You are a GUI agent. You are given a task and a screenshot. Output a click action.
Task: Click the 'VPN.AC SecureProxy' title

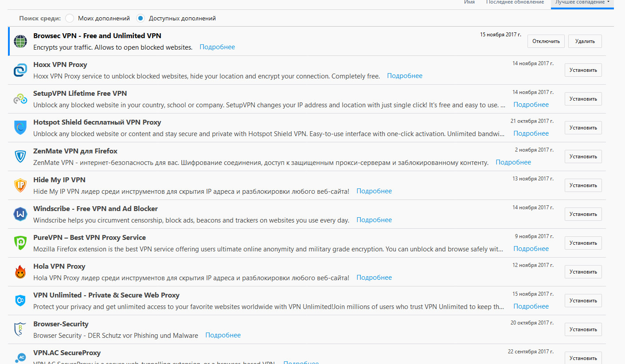tap(67, 352)
